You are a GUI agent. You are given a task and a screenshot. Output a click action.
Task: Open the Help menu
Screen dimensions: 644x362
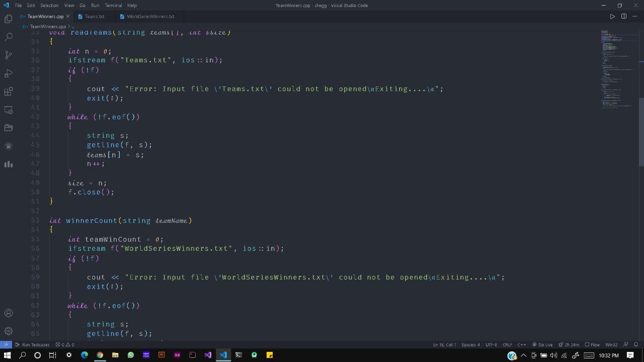pyautogui.click(x=132, y=5)
